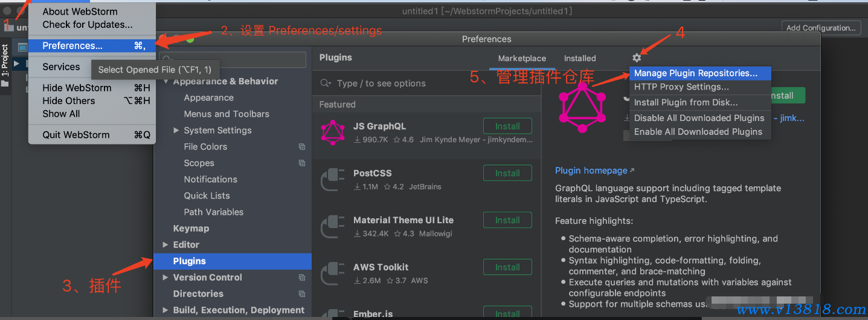
Task: Select Manage Plugin Repositories option
Action: coord(700,73)
